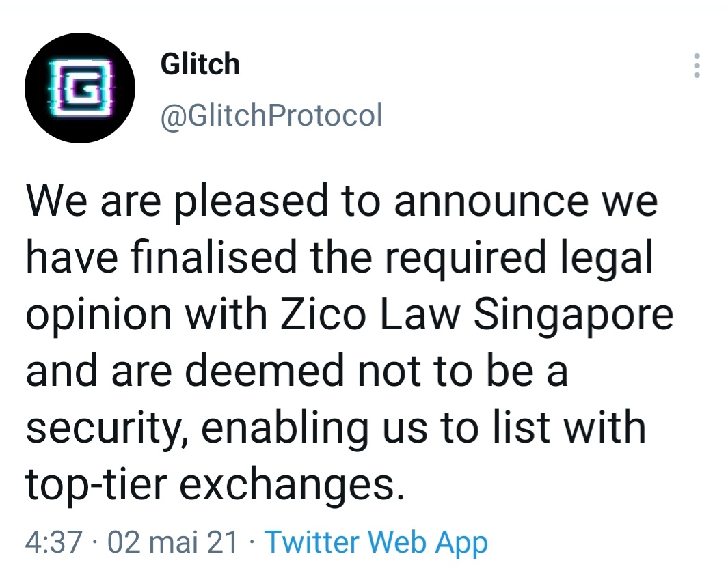The image size is (728, 571).
Task: Open the three-dot more options menu
Action: (697, 66)
